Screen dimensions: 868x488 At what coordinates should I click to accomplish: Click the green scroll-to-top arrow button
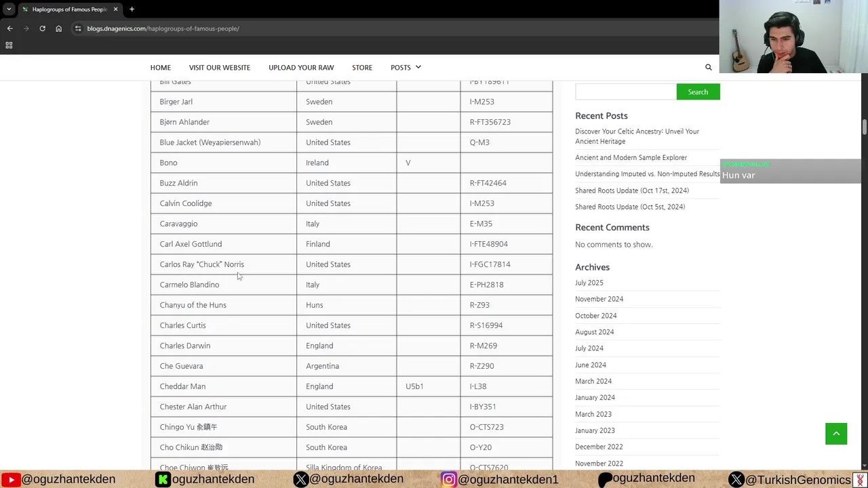(836, 434)
